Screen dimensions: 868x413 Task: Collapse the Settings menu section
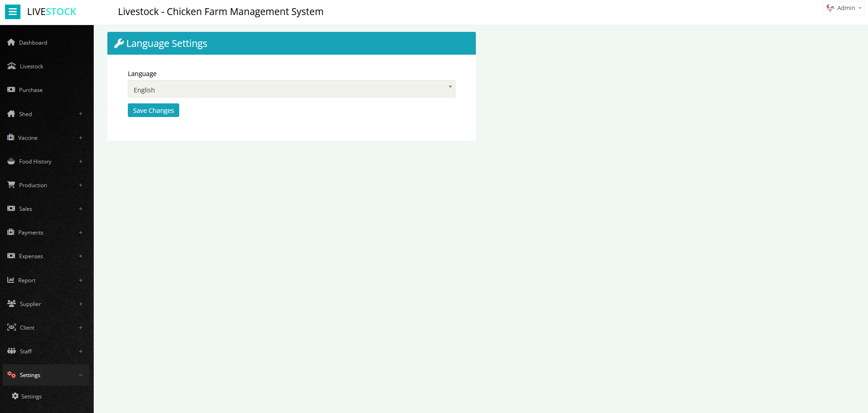point(81,375)
